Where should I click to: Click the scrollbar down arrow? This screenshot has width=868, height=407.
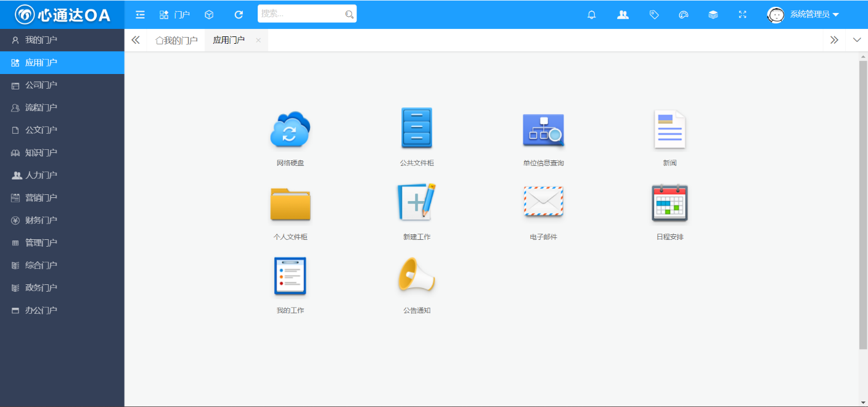863,402
